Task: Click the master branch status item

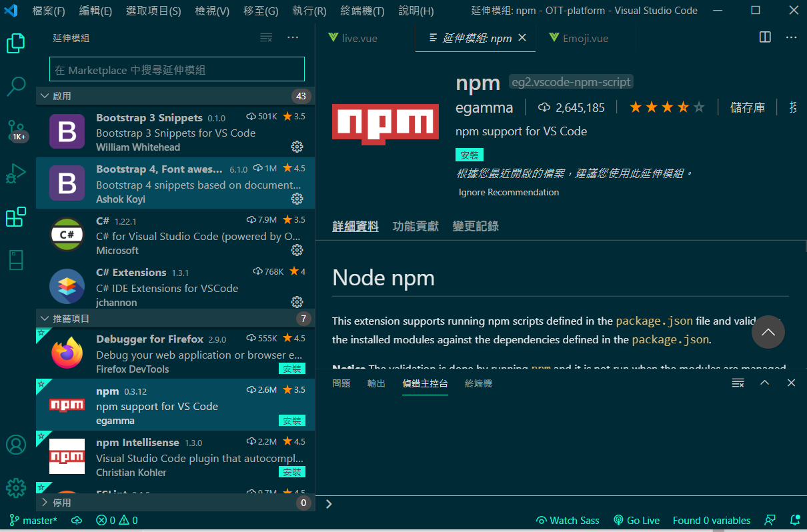Action: [x=33, y=521]
